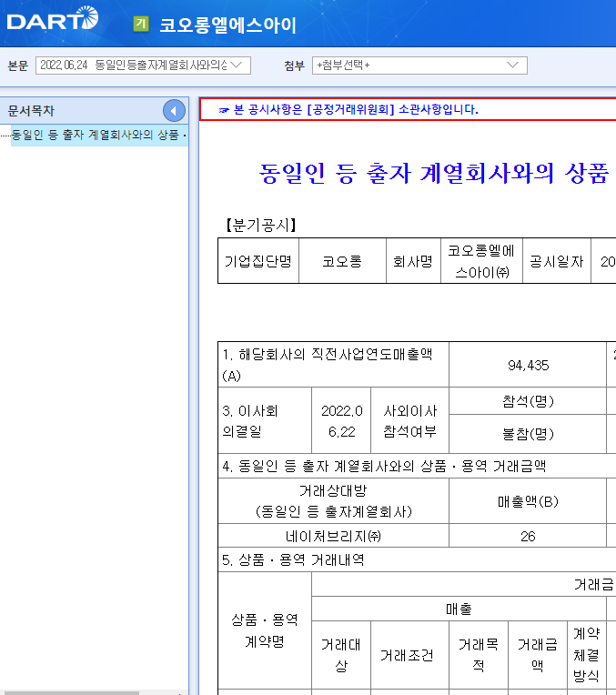Click the 본문 label
Viewport: 616px width, 695px height.
(18, 65)
